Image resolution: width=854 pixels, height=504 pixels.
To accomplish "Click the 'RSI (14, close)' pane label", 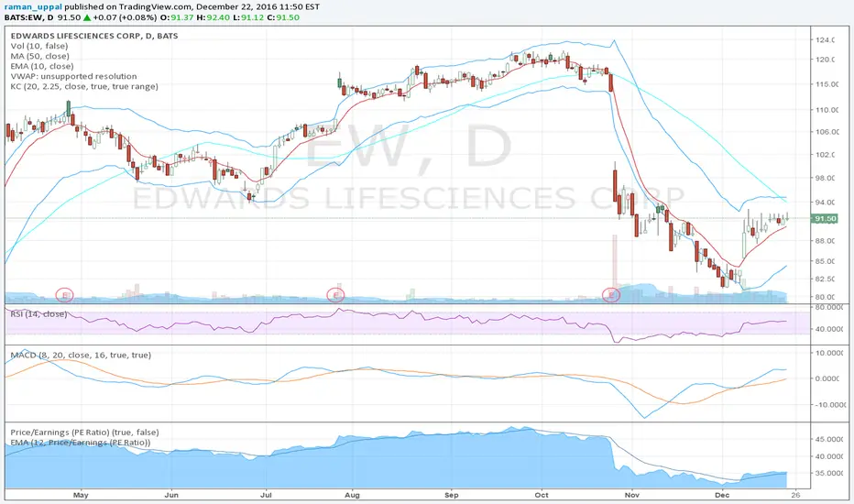I will (38, 314).
